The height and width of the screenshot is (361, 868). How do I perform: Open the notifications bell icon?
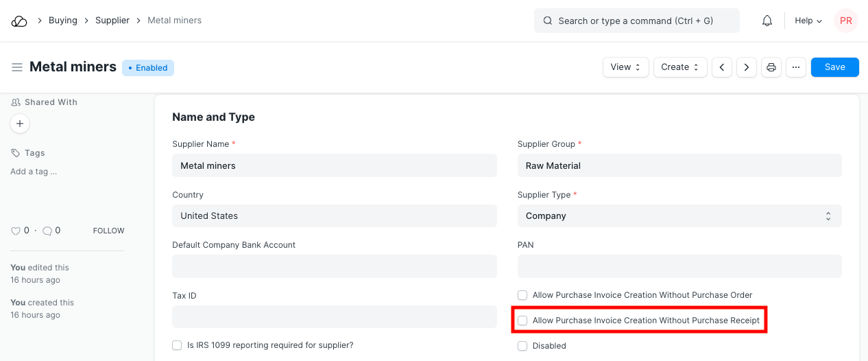[x=767, y=21]
